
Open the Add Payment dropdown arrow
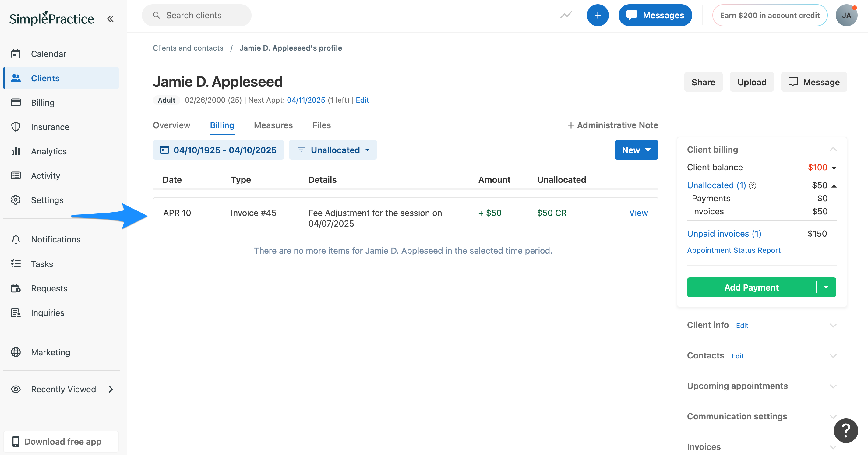click(826, 287)
